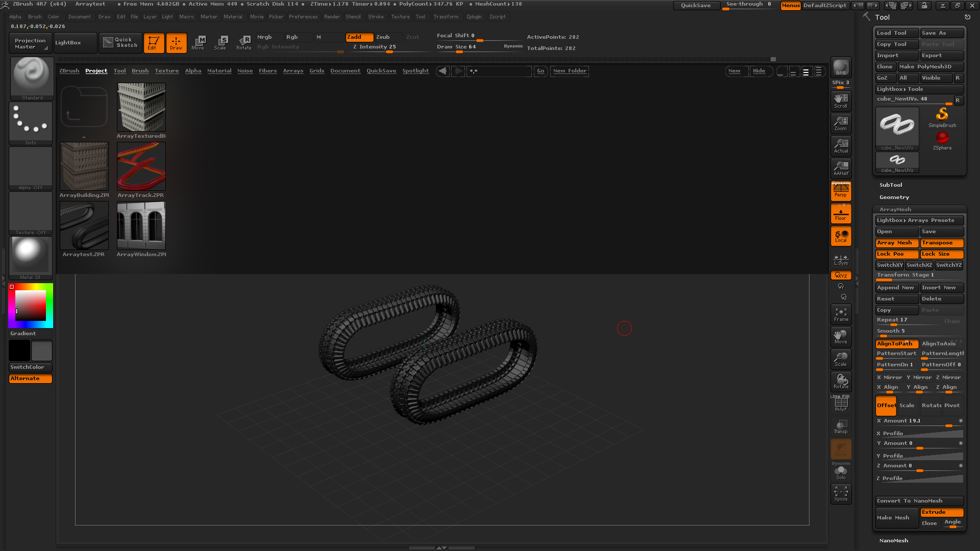
Task: Activate the Scale transform icon in top shelf
Action: pyautogui.click(x=220, y=43)
